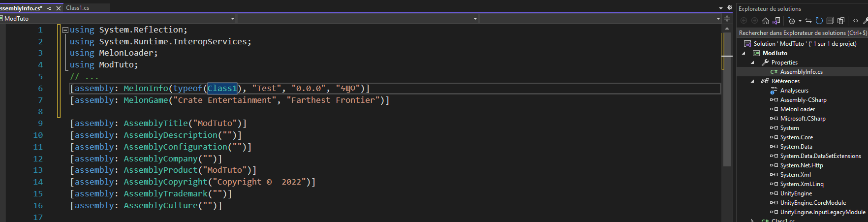Click the Show All Files icon
This screenshot has width=868, height=222.
point(841,21)
